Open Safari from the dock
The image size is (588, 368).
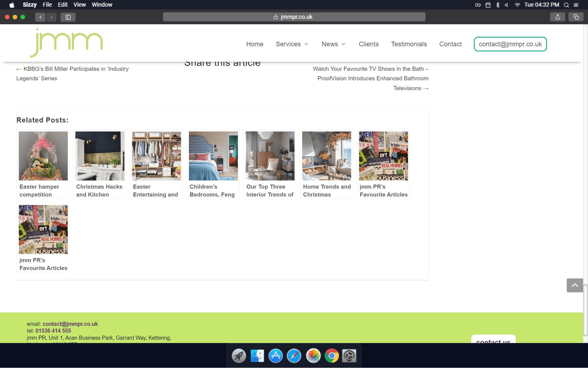click(294, 356)
